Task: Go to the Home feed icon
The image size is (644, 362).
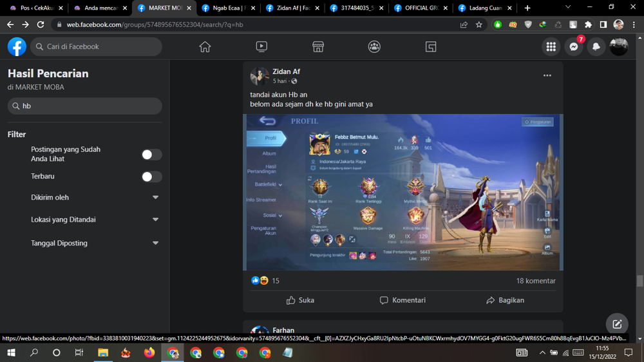Action: point(205,47)
